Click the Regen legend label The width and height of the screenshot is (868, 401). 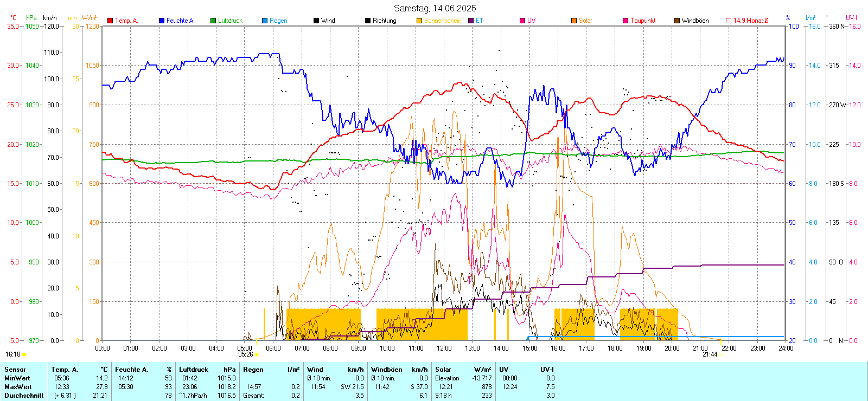[278, 21]
